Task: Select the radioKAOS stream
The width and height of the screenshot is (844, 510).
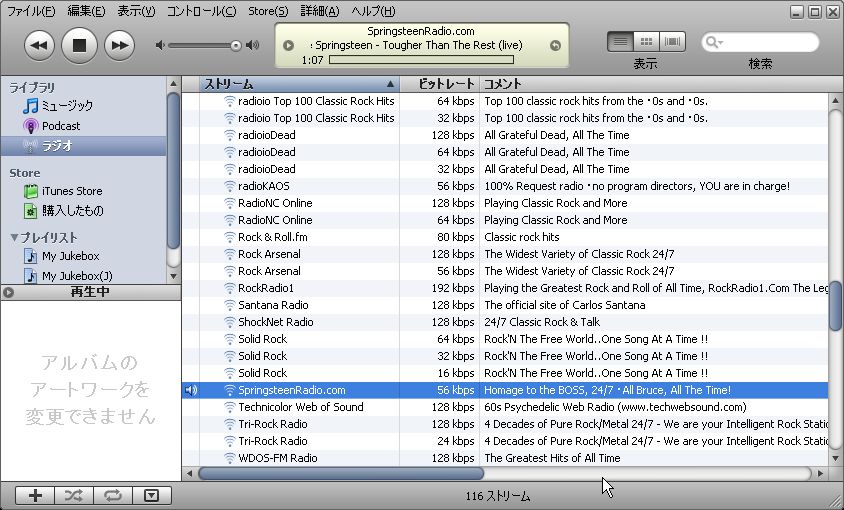Action: tap(505, 186)
